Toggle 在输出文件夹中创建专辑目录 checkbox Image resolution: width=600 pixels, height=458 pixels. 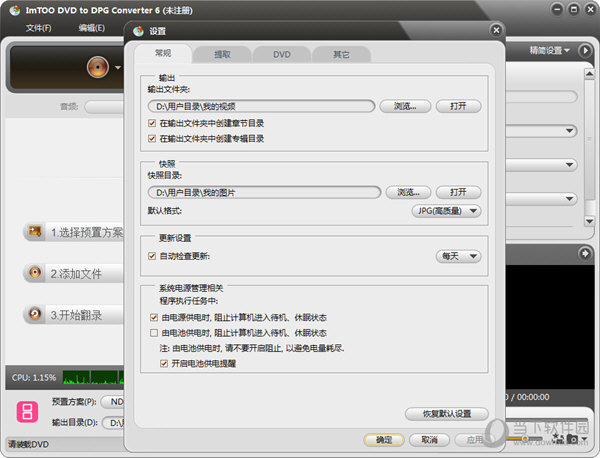pos(152,139)
